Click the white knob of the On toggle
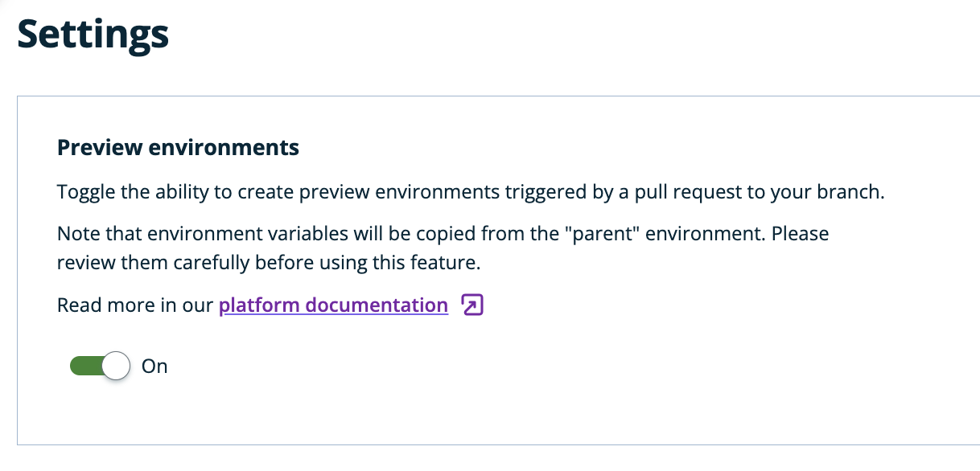 point(117,367)
